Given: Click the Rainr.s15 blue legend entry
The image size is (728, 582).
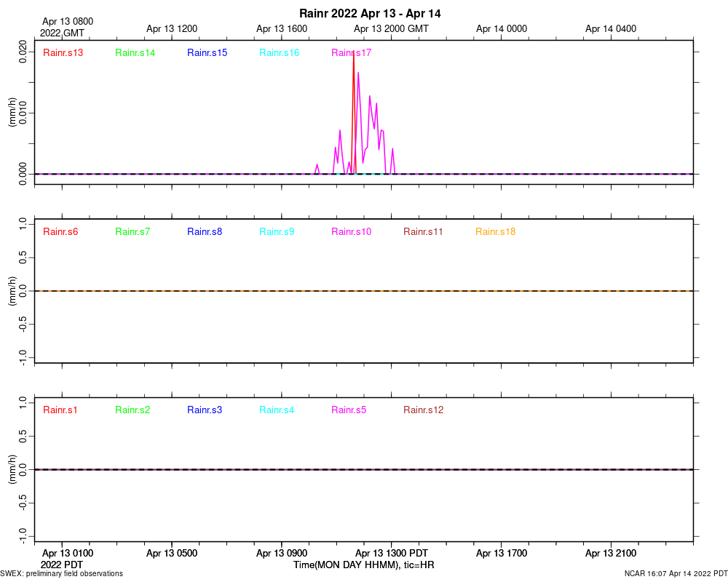Looking at the screenshot, I should tap(207, 53).
